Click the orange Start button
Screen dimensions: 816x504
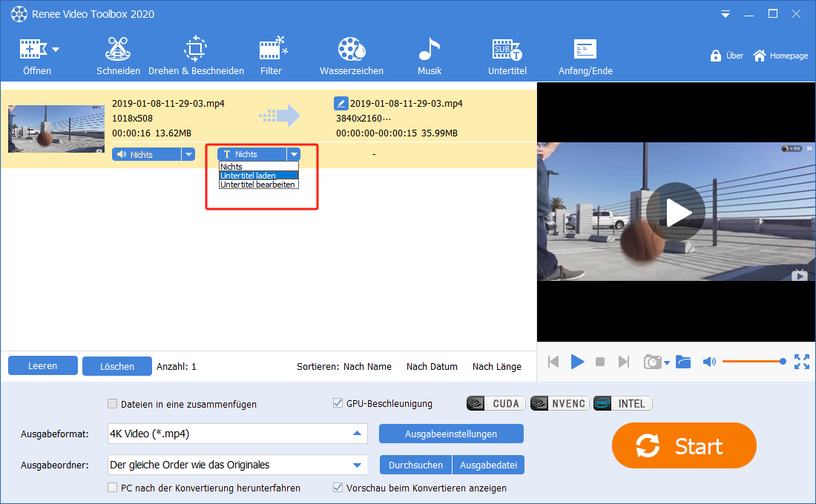(x=684, y=445)
